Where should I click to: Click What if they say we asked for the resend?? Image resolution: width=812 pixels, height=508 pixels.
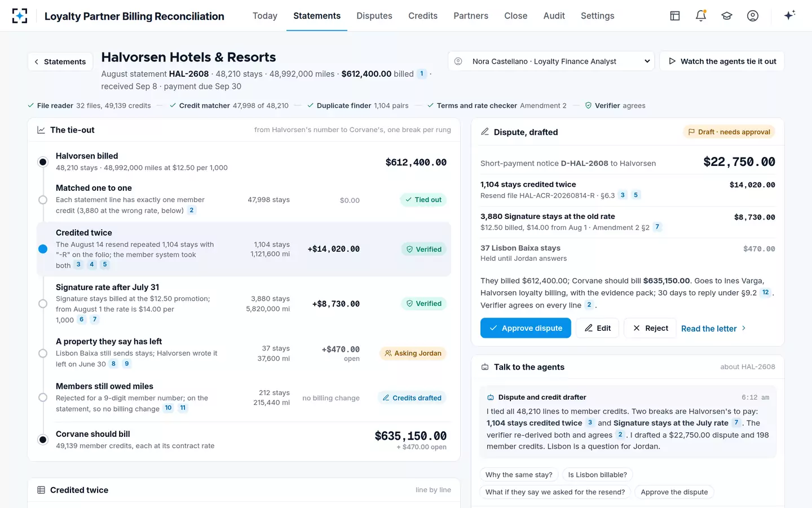(x=555, y=492)
